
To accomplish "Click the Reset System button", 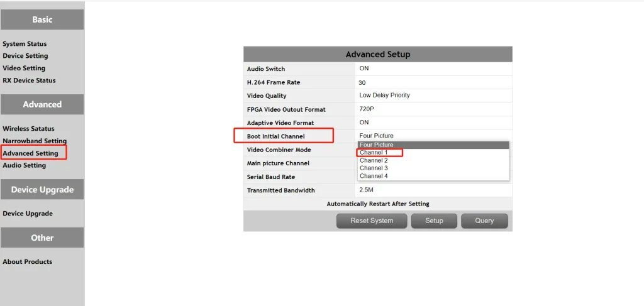I will tap(372, 221).
